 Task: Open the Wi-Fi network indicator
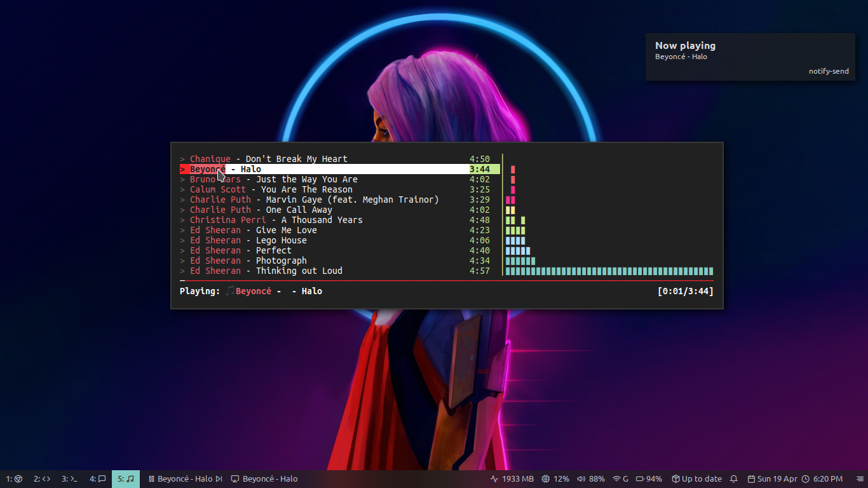tap(620, 479)
